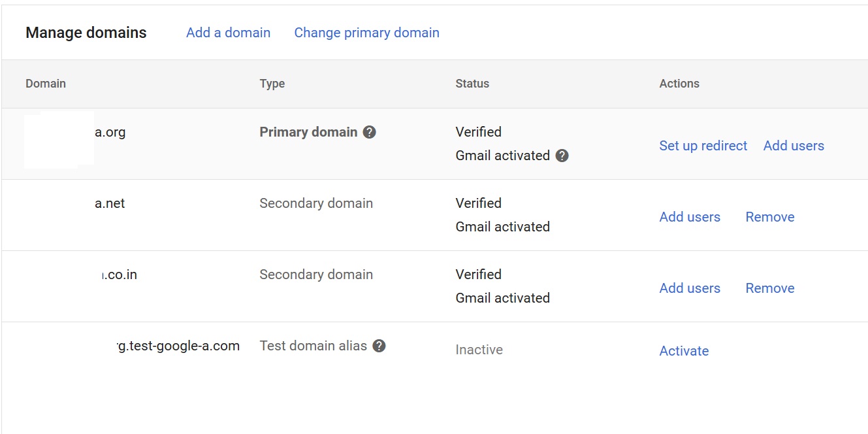Screen dimensions: 868x434
Task: Activate the test-google-a.com domain alias
Action: click(684, 351)
